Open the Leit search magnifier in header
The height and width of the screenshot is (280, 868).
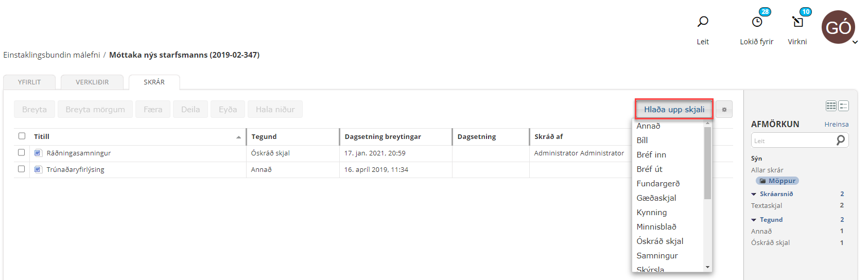pos(703,22)
